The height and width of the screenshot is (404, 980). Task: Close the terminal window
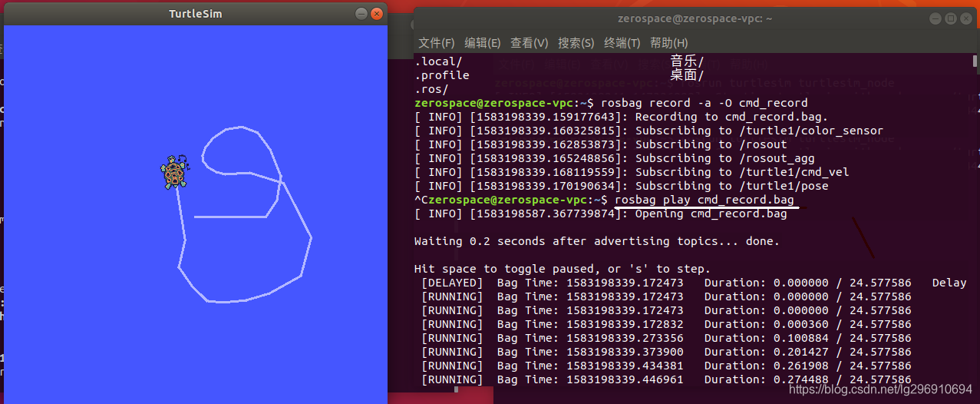tap(965, 18)
